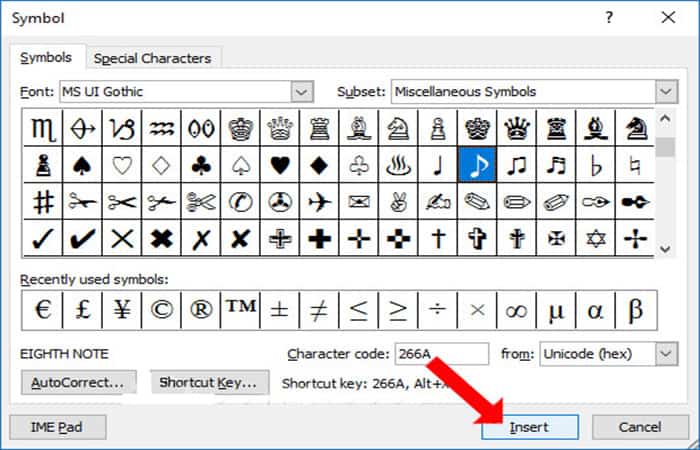Pick the recently used registered symbol
The height and width of the screenshot is (450, 700).
pos(201,310)
